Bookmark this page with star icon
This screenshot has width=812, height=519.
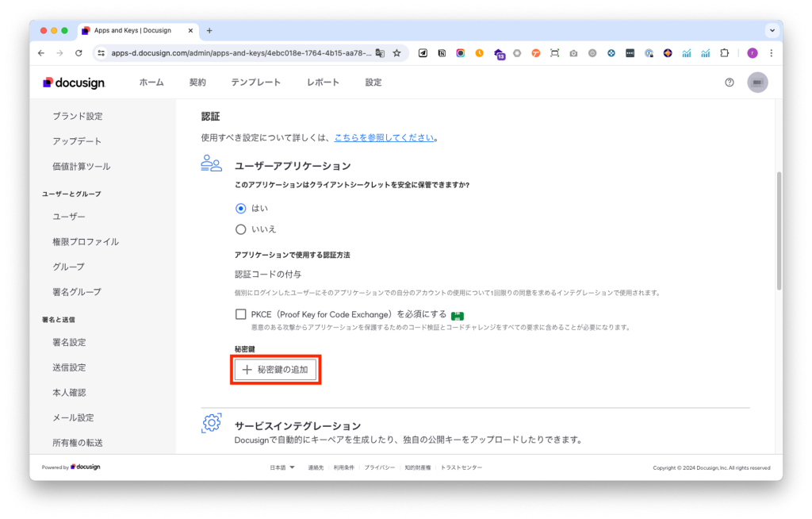pos(396,53)
